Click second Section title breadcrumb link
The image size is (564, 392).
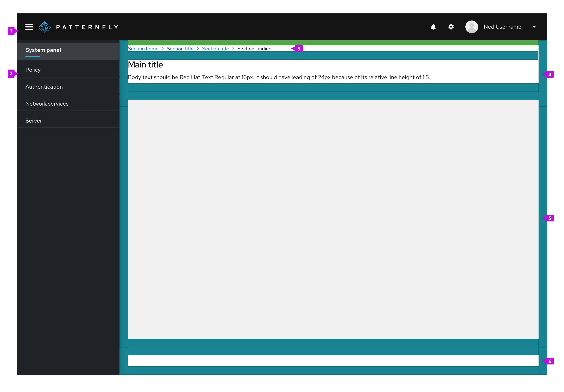[x=215, y=49]
